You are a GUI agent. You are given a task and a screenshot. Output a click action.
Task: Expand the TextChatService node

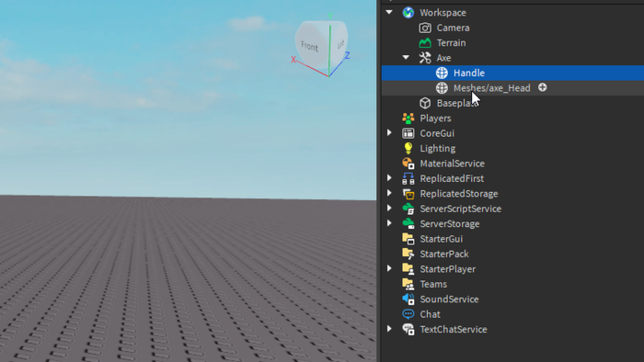click(389, 329)
